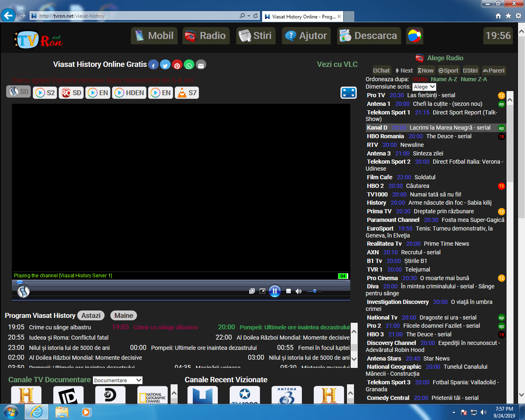Open File Explorer from taskbar
This screenshot has height=420, width=525.
[62, 412]
